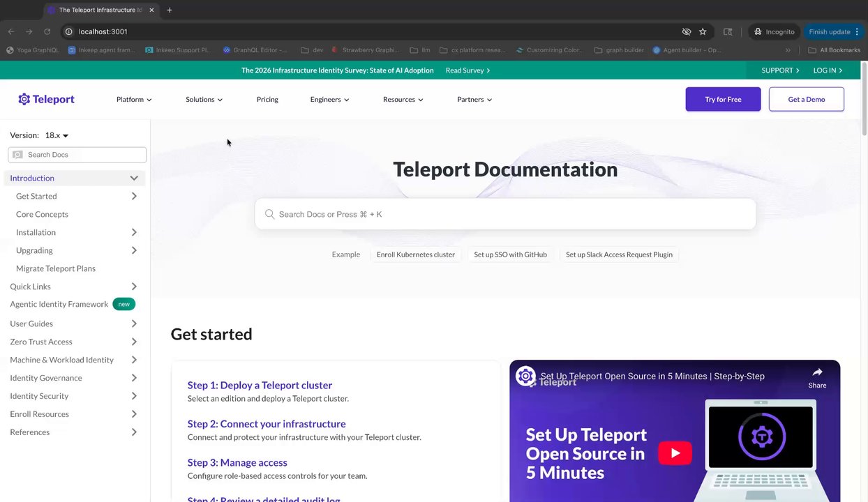Open SUPPORT link in top banner

point(780,70)
